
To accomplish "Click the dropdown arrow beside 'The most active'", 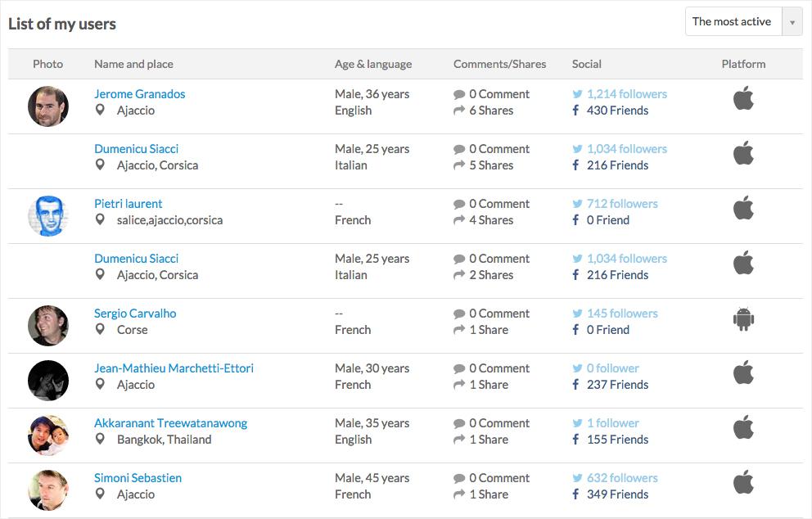I will (x=792, y=22).
